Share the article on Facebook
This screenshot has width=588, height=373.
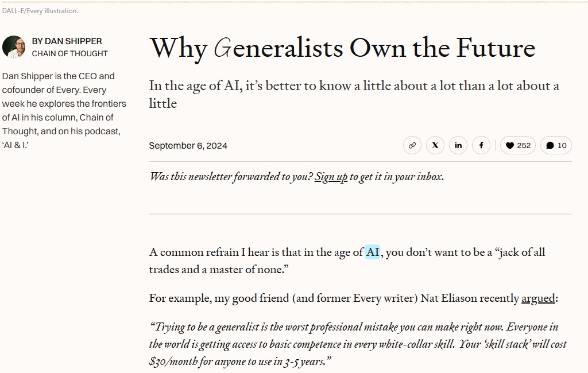coord(481,145)
